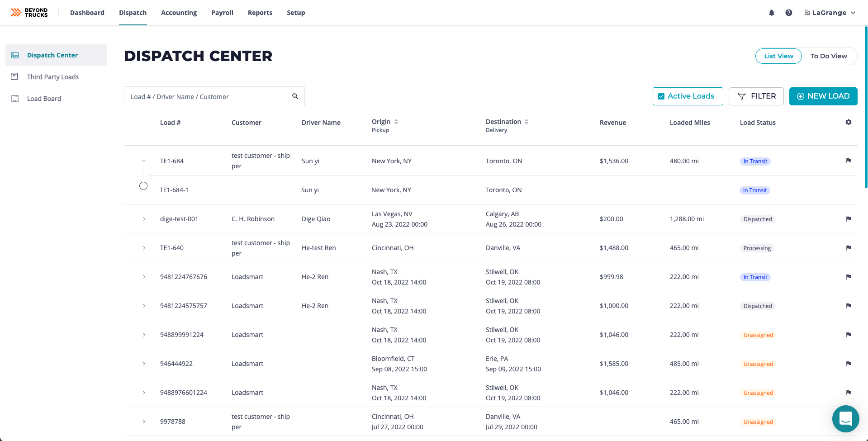Open the notification bell
The height and width of the screenshot is (441, 868).
point(771,12)
